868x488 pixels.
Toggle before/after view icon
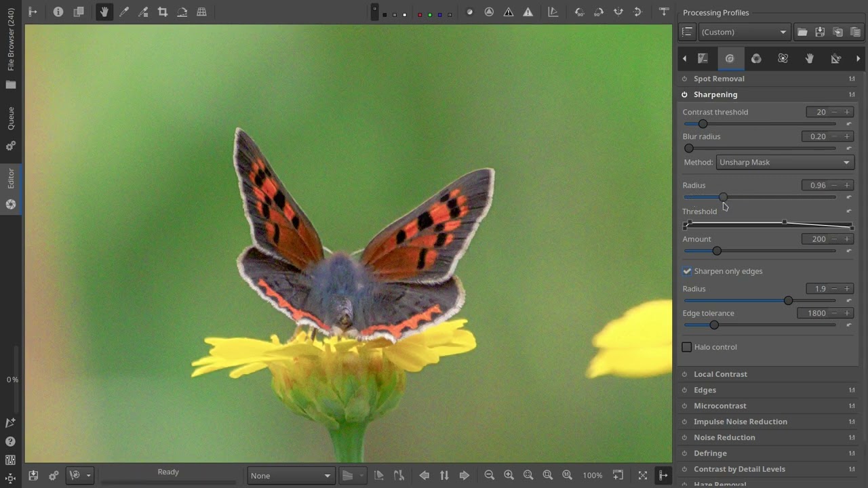[79, 12]
